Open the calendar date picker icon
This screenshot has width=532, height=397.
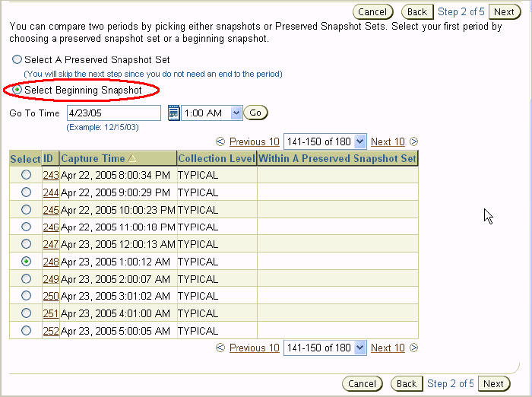[x=173, y=113]
